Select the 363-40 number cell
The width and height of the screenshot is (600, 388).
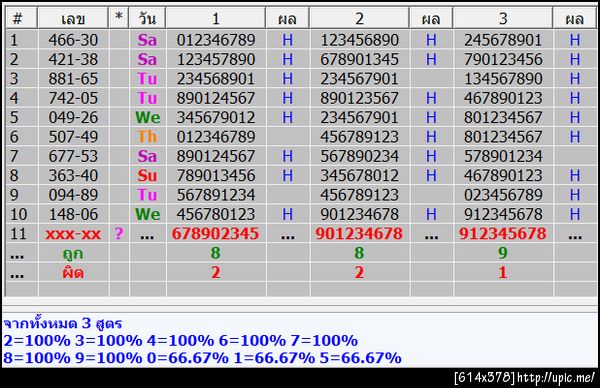click(x=73, y=176)
